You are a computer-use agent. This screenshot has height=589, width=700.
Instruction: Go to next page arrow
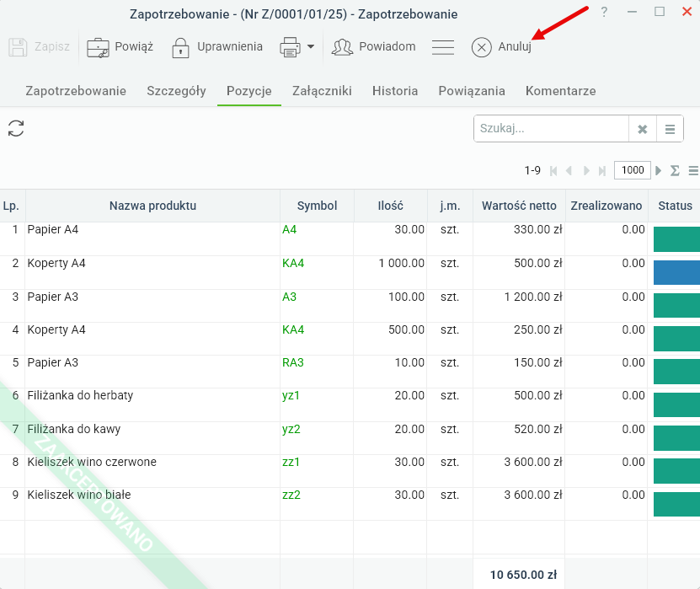pos(586,170)
